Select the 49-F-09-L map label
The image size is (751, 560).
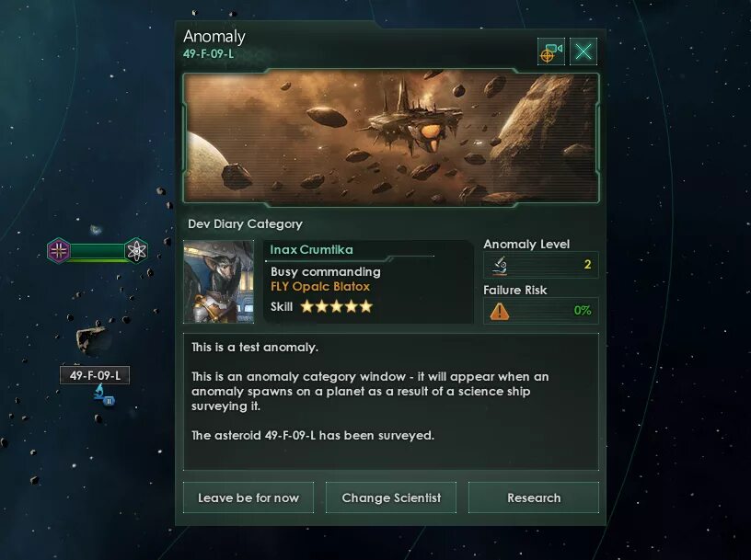coord(95,375)
